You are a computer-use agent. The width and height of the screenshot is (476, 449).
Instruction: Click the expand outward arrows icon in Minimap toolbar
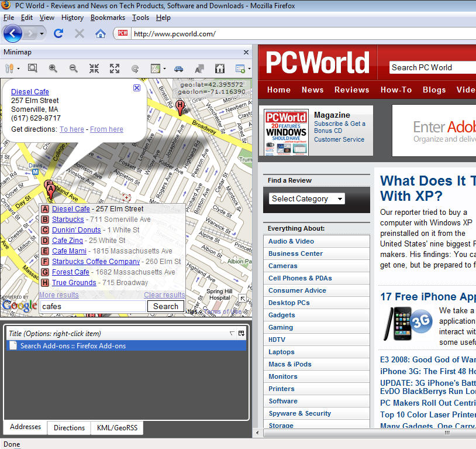click(114, 68)
